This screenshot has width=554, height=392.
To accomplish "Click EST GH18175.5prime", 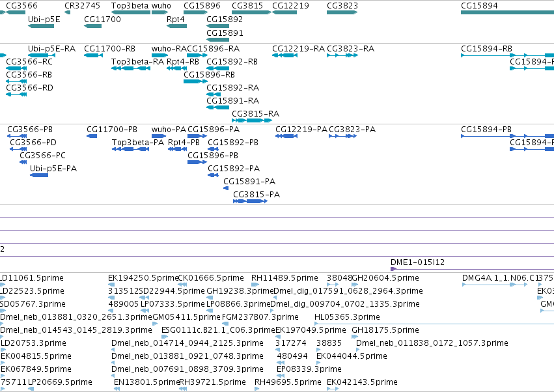I will [385, 330].
